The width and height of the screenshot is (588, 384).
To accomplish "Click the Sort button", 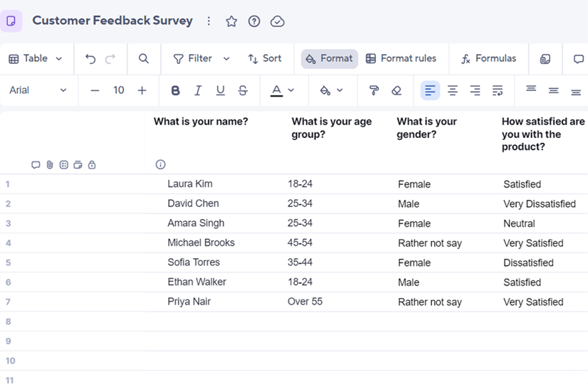I will [x=264, y=58].
